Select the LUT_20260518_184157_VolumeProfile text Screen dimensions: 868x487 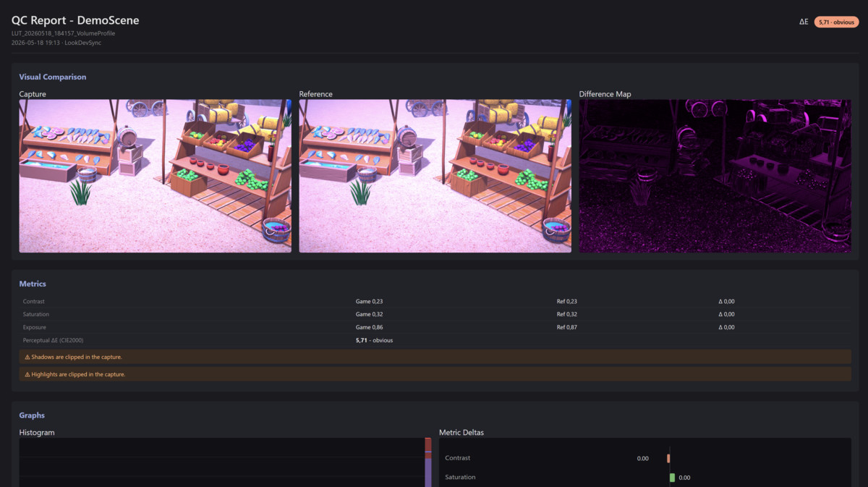pyautogui.click(x=64, y=33)
